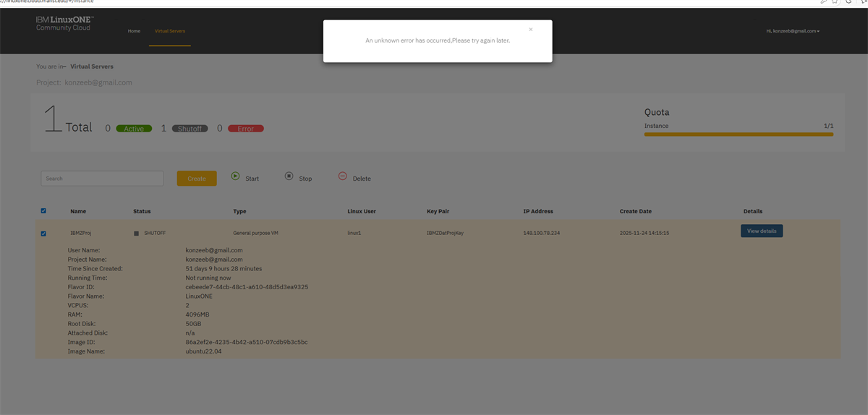Click the Instance quota progress bar

point(739,134)
